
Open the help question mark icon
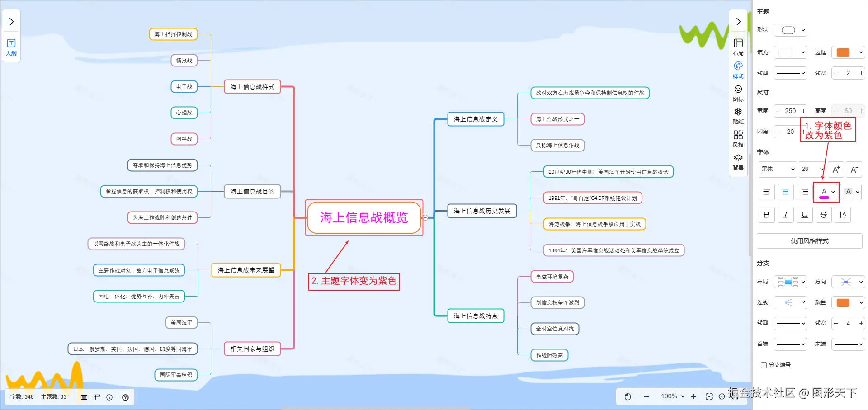[x=125, y=397]
